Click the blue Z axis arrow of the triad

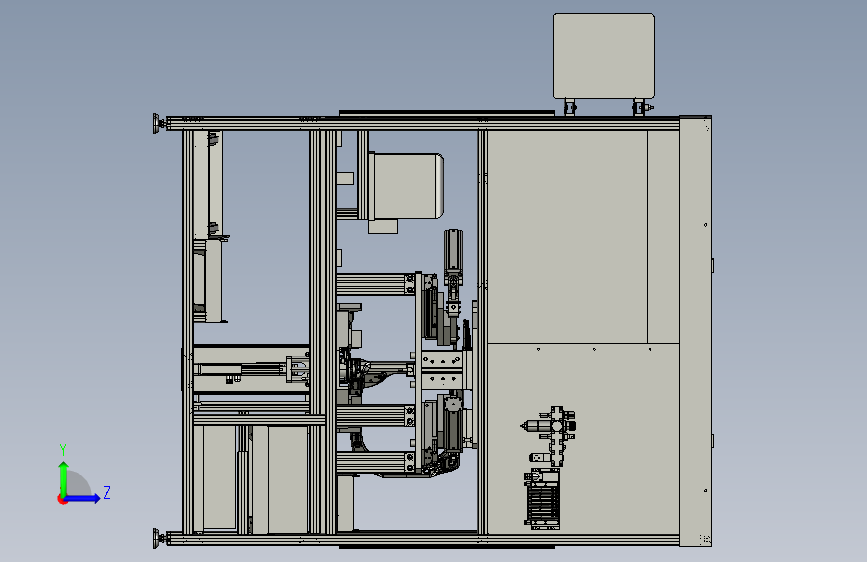pos(83,498)
